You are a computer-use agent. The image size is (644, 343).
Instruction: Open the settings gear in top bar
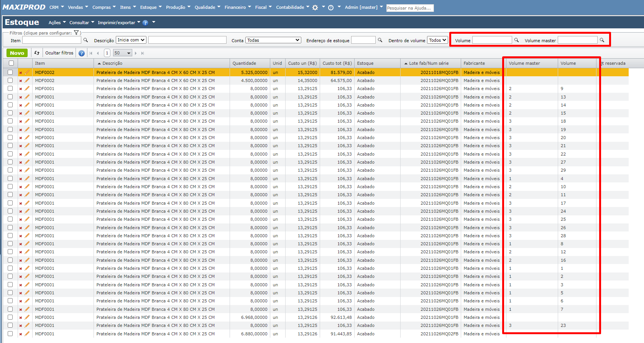(x=315, y=8)
